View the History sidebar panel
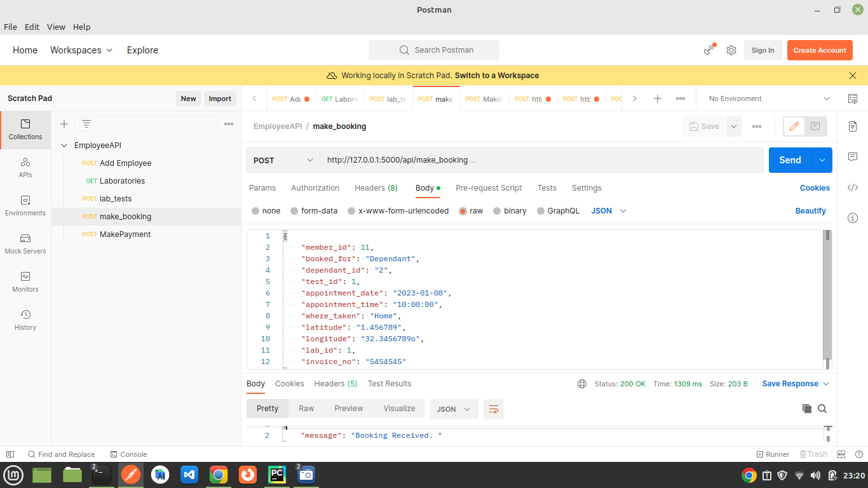The width and height of the screenshot is (868, 488). [25, 321]
